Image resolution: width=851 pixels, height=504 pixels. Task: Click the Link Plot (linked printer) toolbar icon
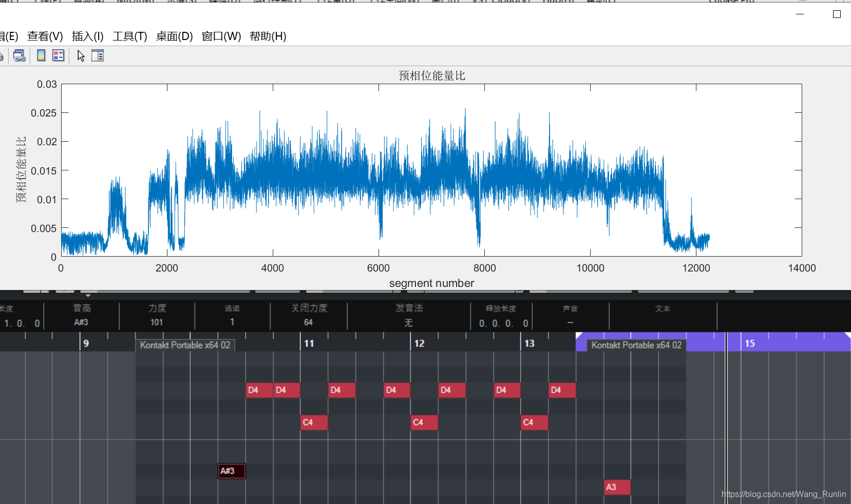pyautogui.click(x=20, y=55)
